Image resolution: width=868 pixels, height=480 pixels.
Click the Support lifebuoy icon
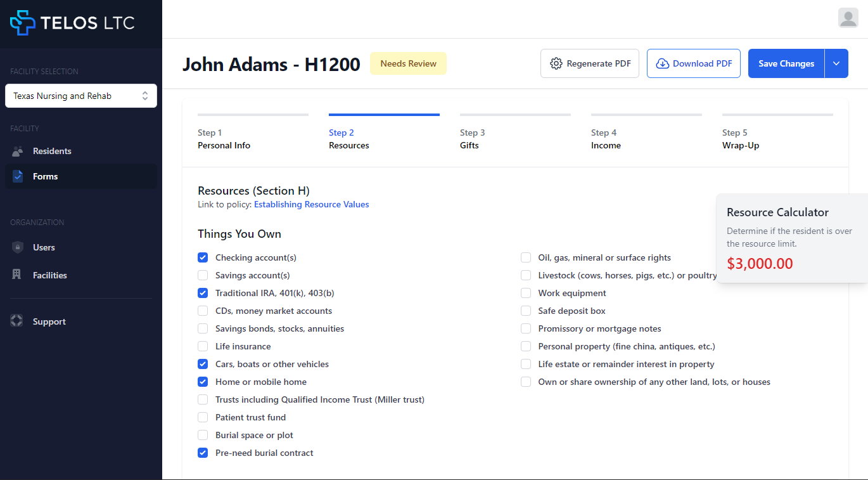click(x=17, y=321)
